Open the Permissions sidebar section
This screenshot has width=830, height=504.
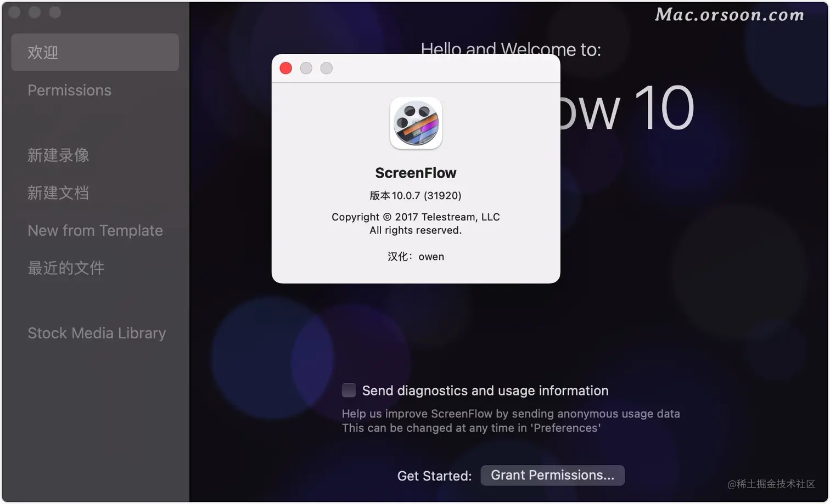point(70,90)
